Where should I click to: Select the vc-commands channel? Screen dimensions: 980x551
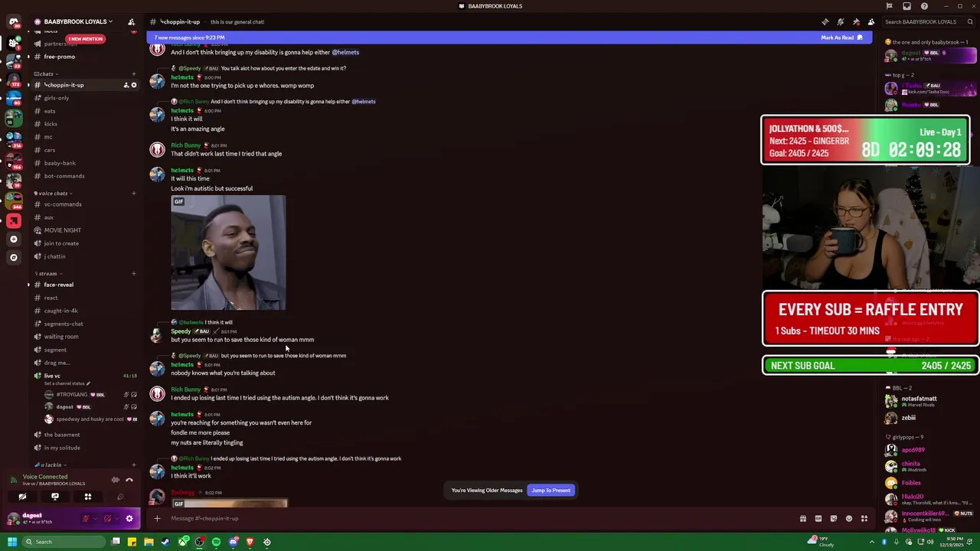tap(84, 204)
